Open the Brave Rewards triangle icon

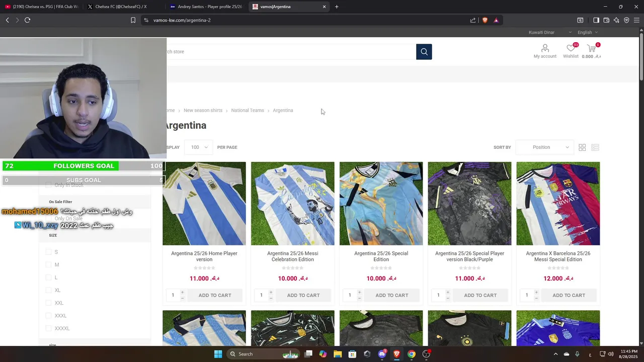496,20
